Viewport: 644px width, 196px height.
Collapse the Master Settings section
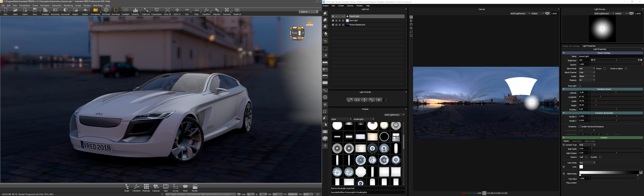[x=564, y=53]
